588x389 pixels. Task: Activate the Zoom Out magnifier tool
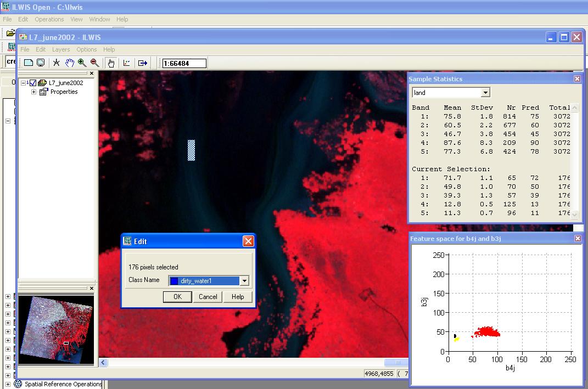(94, 63)
